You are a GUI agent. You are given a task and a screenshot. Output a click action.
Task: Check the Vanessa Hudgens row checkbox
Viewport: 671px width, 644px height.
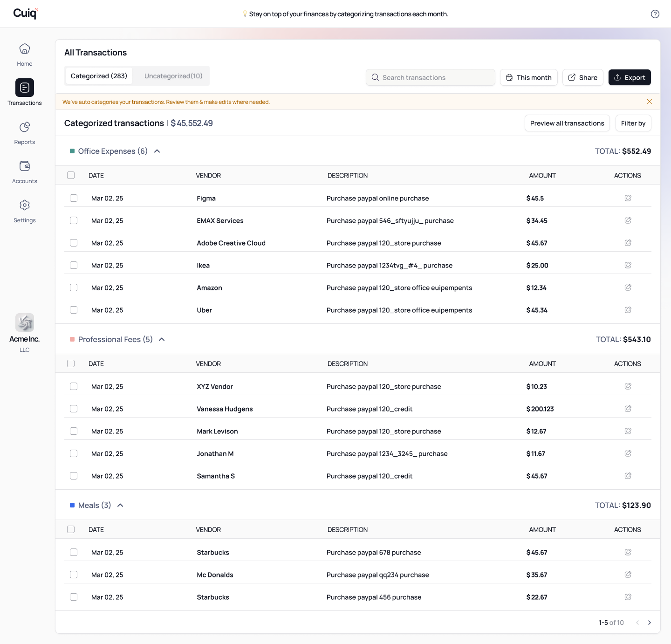[74, 409]
